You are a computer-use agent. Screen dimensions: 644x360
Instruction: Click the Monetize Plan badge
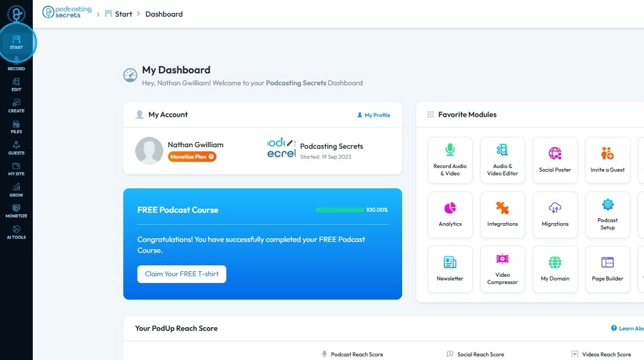(x=192, y=156)
